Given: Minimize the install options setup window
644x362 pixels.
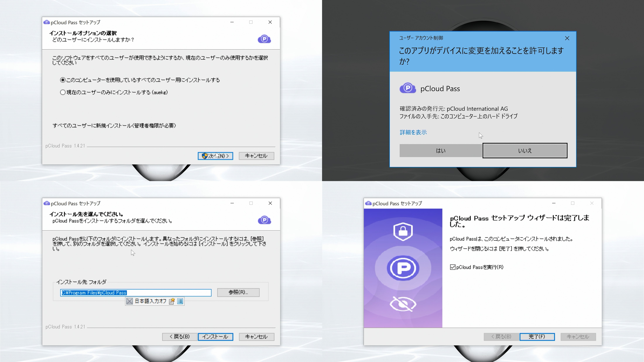Looking at the screenshot, I should coord(232,22).
